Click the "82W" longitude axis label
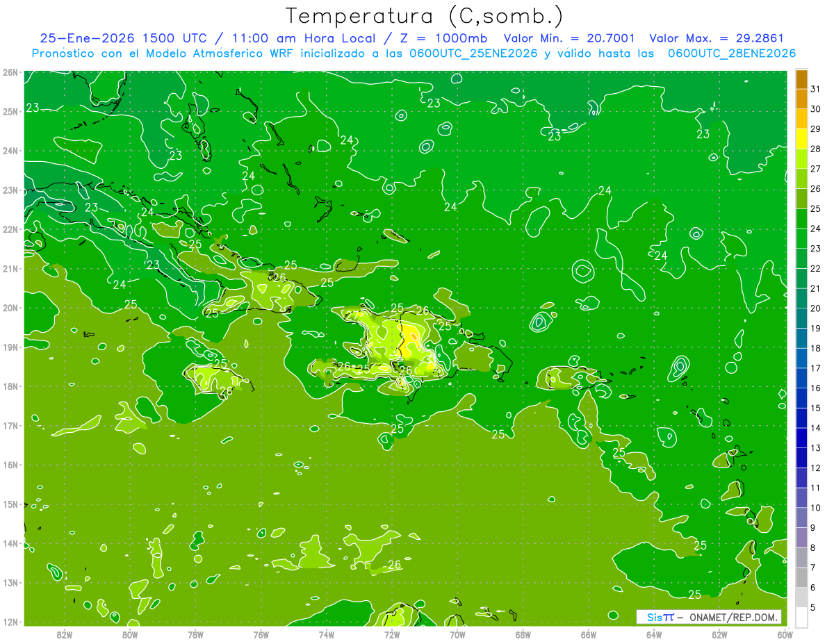 [x=64, y=634]
